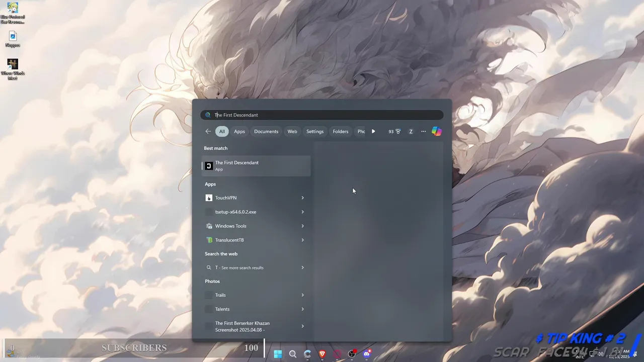
Task: Open Copilot from the colorful search panel icon
Action: pos(437,131)
